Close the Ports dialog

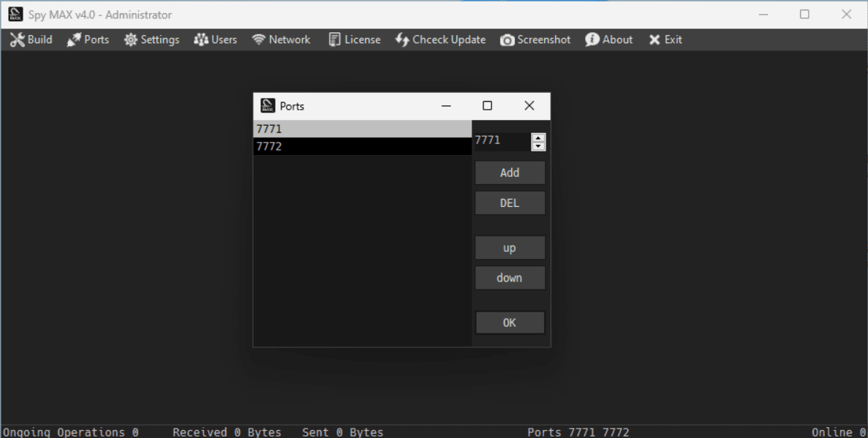pyautogui.click(x=529, y=106)
